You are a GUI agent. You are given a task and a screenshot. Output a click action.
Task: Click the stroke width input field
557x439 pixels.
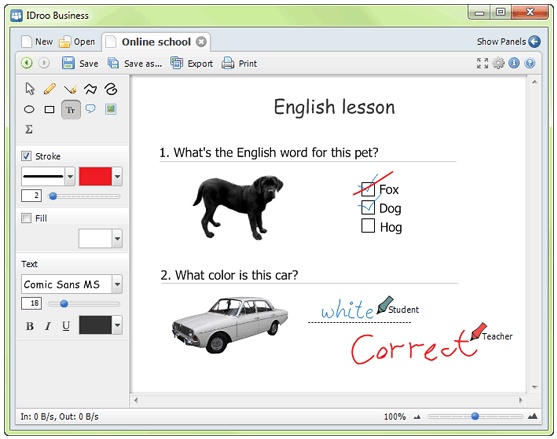(31, 196)
